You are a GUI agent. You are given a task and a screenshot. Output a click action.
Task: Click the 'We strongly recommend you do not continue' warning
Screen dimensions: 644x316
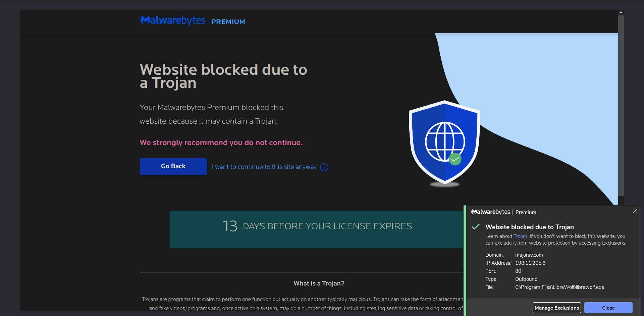click(221, 142)
